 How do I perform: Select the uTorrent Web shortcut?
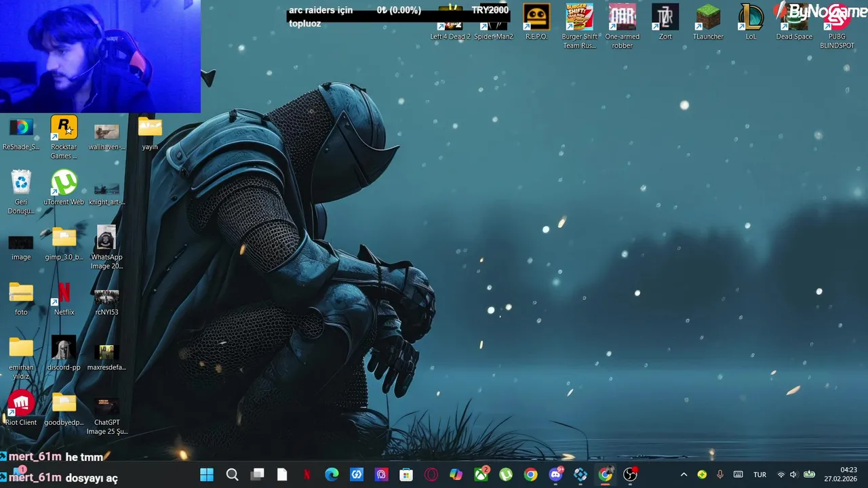[x=64, y=188]
